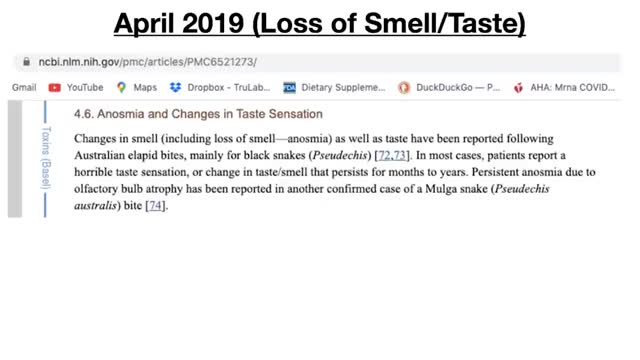This screenshot has height=360, width=640.
Task: Open the YouTube bookmark icon
Action: coord(54,88)
